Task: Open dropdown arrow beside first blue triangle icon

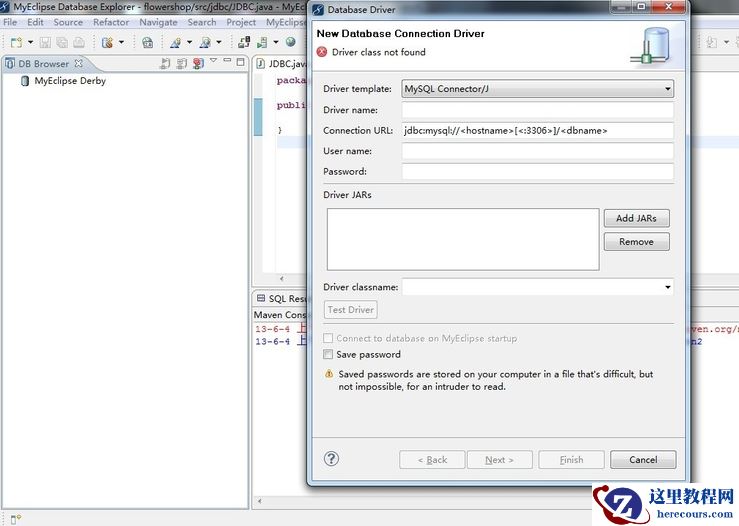Action: [x=189, y=42]
